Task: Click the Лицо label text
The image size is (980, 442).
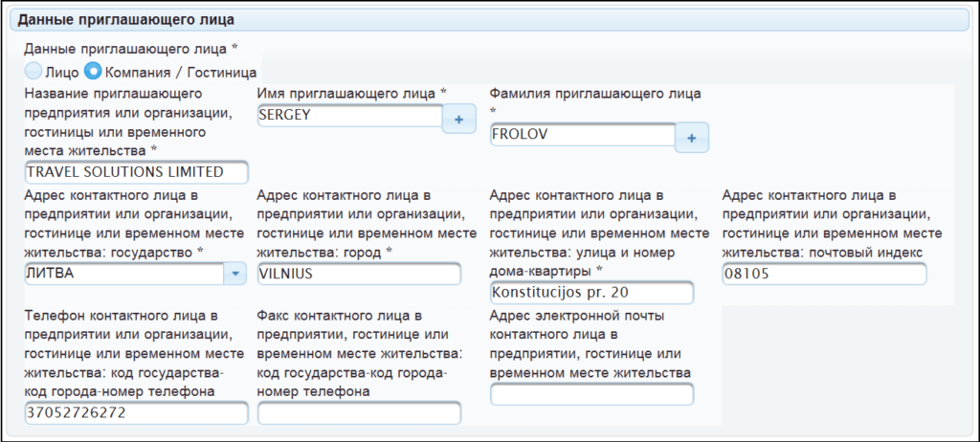Action: pos(61,72)
